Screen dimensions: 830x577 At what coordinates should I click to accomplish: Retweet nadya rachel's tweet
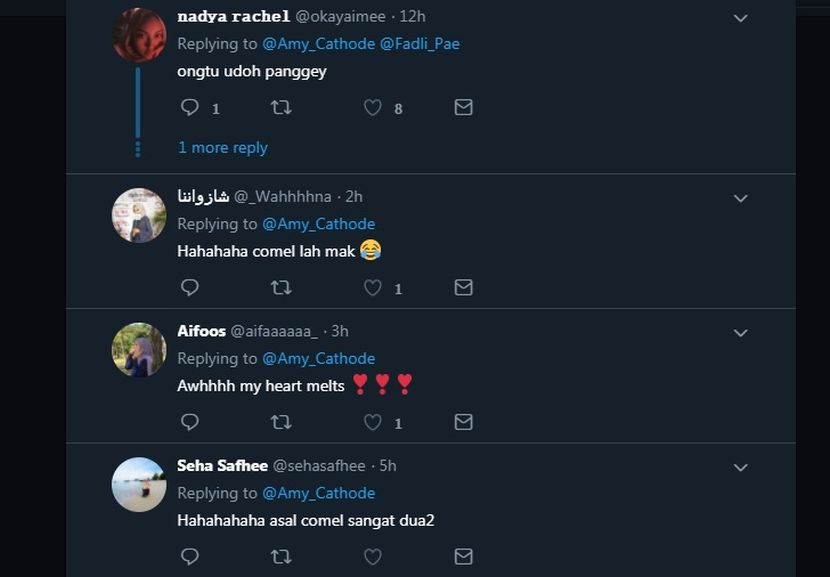point(281,107)
